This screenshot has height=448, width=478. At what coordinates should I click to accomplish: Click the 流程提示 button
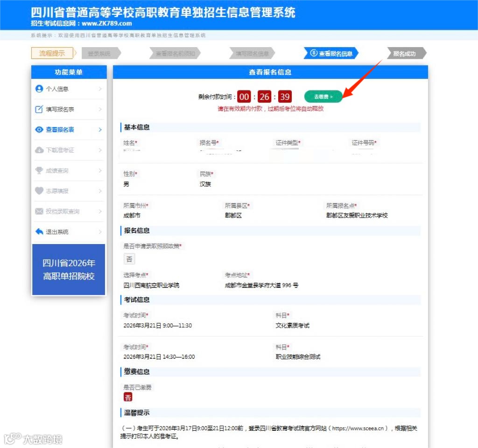pyautogui.click(x=52, y=53)
